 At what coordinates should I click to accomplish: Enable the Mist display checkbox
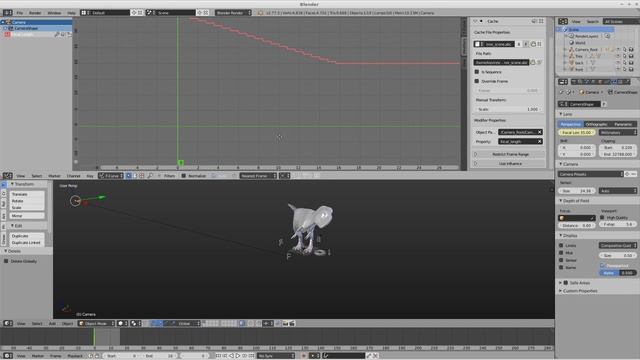561,253
